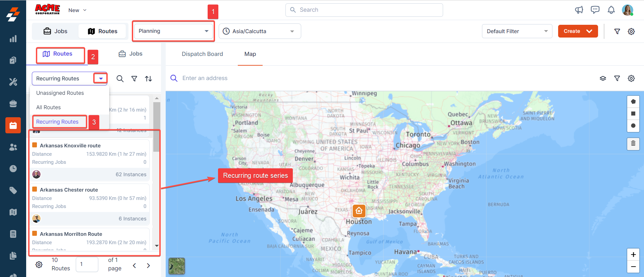Screen dimensions: 644x277
Task: Click the Arkansas Knoxville route orange color swatch
Action: tap(35, 145)
